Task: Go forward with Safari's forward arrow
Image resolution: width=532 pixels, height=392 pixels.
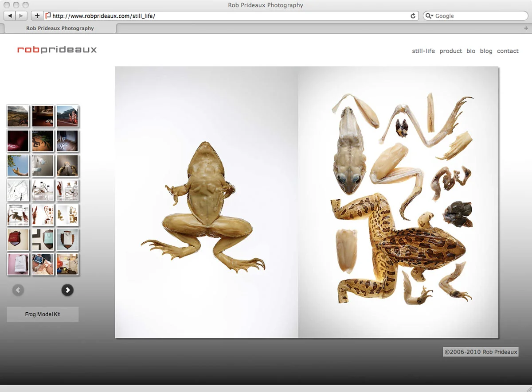Action: point(21,16)
